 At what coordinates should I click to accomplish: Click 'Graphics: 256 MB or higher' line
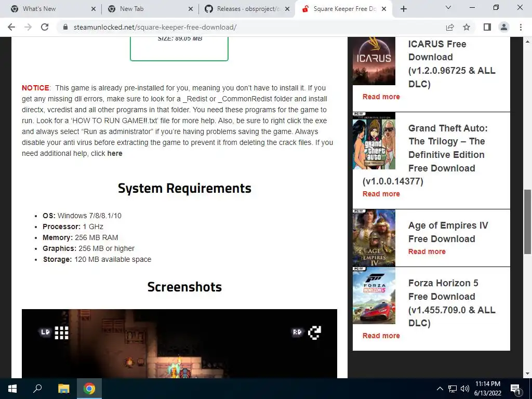pos(88,248)
